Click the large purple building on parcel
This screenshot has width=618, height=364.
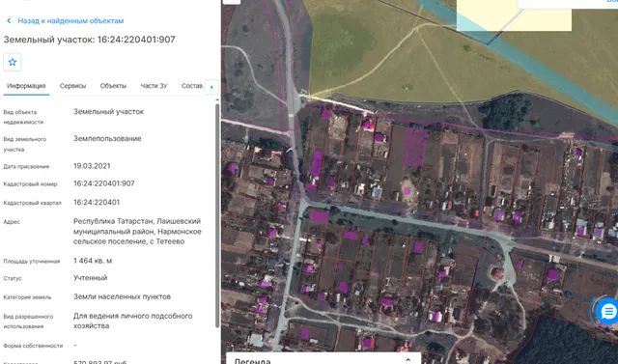click(x=415, y=147)
